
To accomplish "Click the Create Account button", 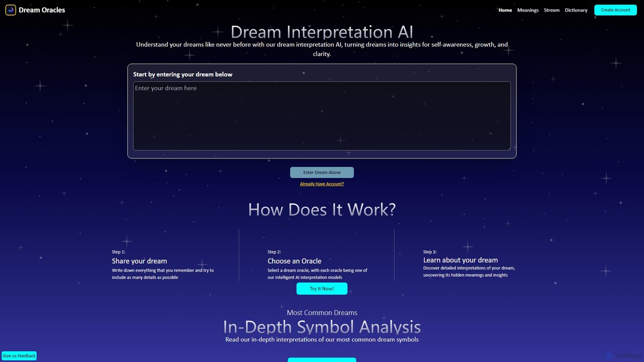I will point(615,10).
